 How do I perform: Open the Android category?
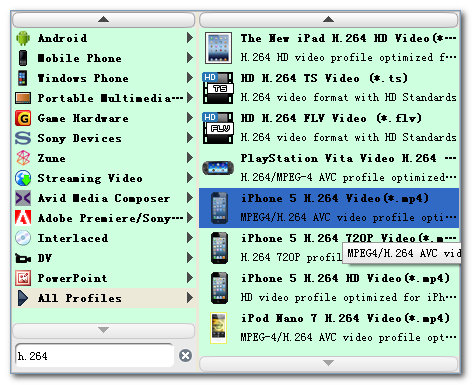tap(104, 38)
